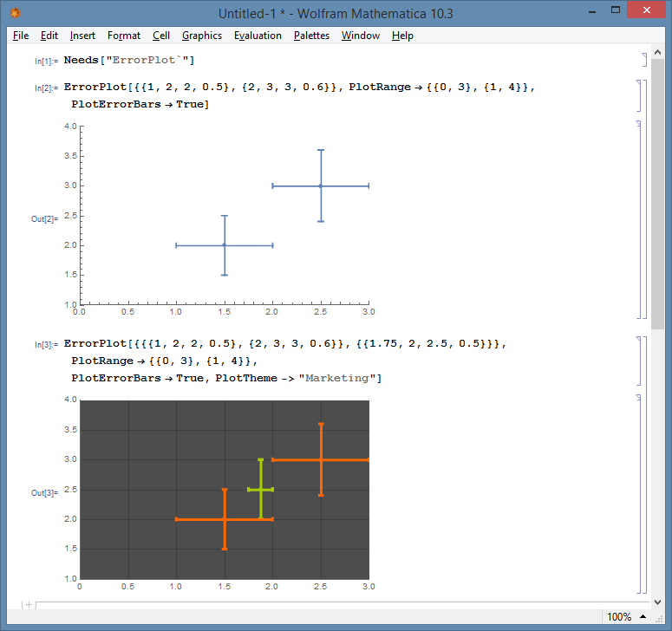Open the Palettes menu
The height and width of the screenshot is (631, 672).
click(x=311, y=36)
